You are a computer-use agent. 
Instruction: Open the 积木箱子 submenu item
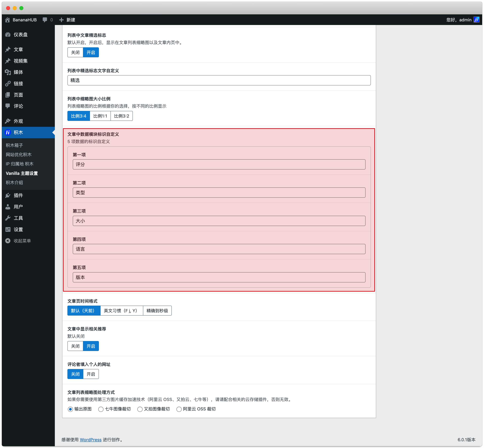[x=14, y=145]
